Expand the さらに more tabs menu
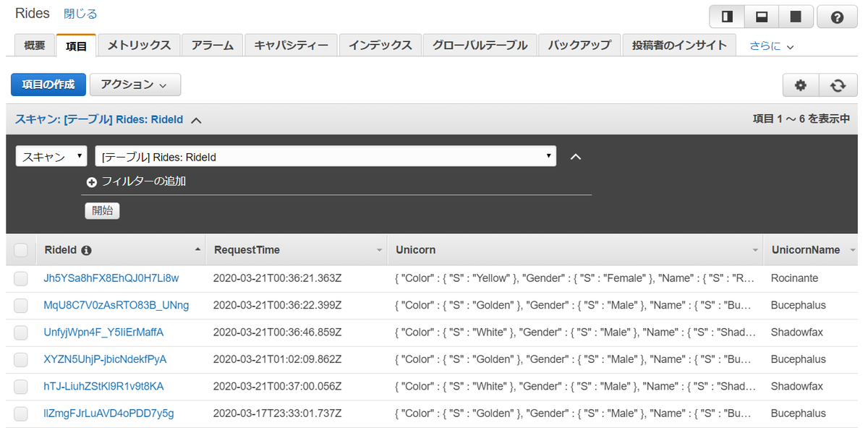868x438 pixels. 772,46
